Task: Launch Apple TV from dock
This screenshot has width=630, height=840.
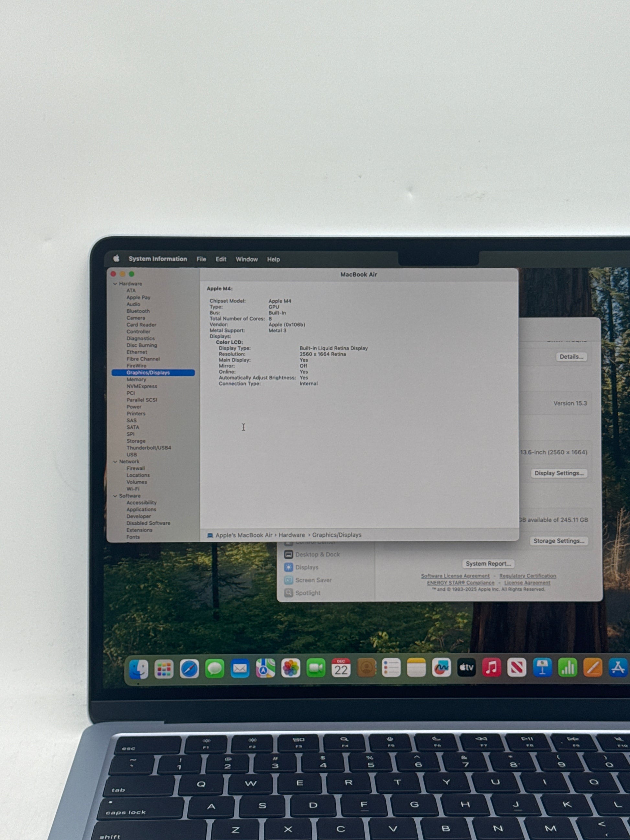Action: point(466,667)
